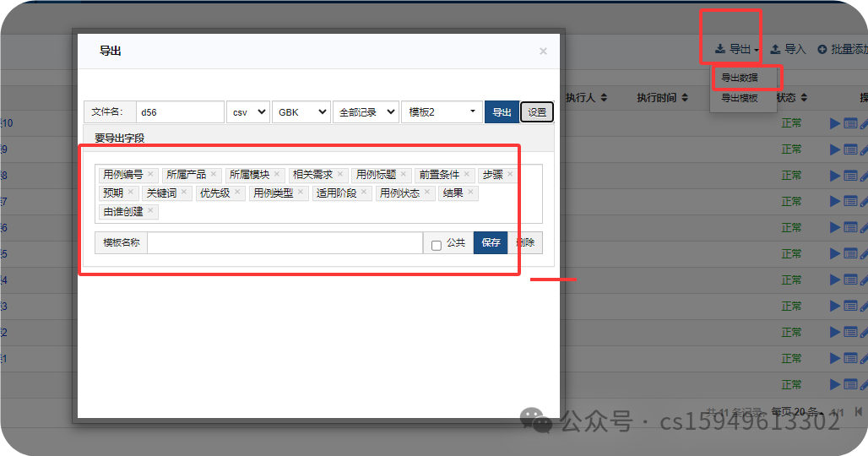Remove the 用例状态 field tag
This screenshot has width=868, height=456.
tap(426, 192)
